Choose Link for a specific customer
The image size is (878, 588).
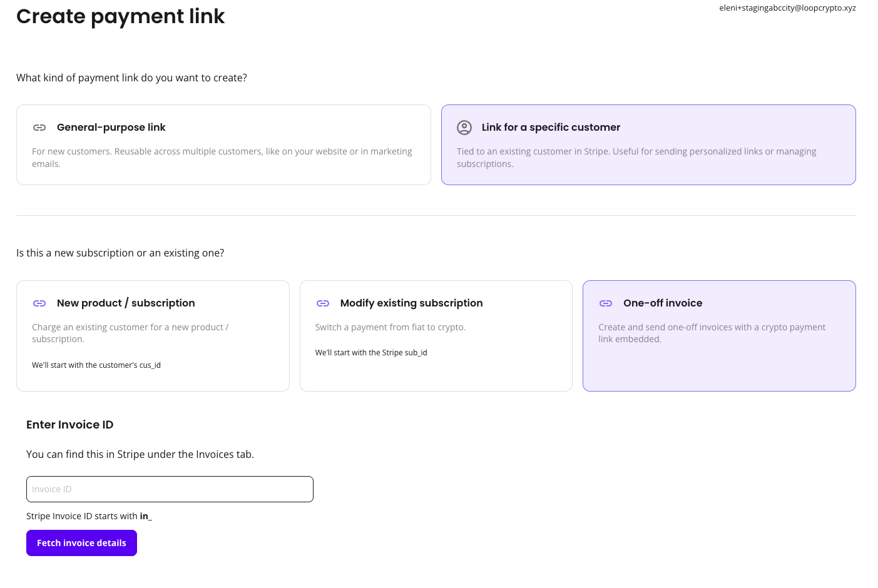tap(551, 128)
